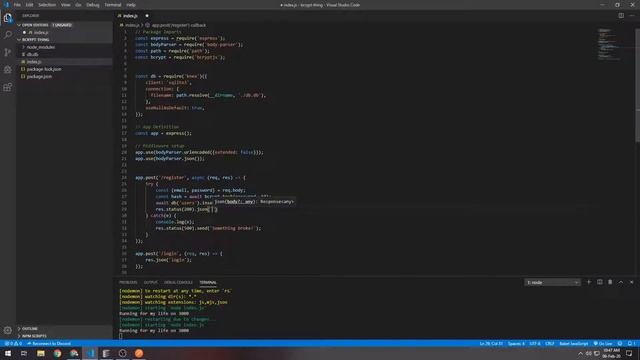Open the Help menu
The height and width of the screenshot is (360, 640).
pyautogui.click(x=131, y=5)
